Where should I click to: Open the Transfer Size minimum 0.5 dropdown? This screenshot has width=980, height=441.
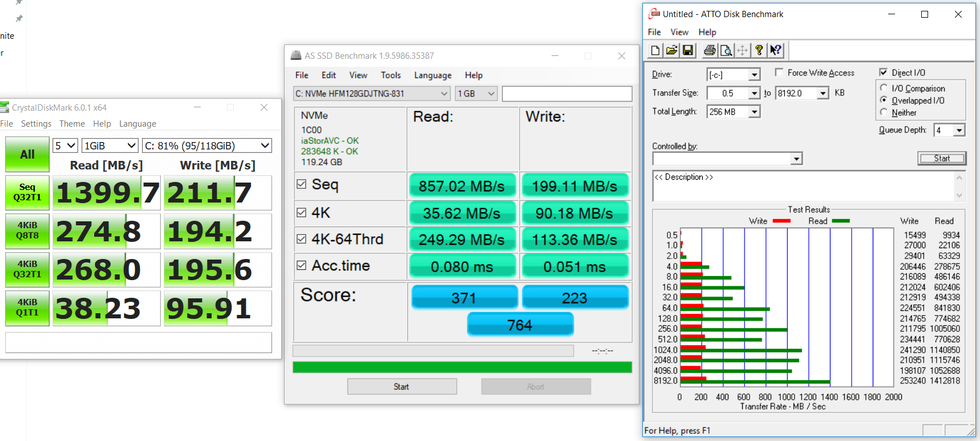tap(754, 93)
